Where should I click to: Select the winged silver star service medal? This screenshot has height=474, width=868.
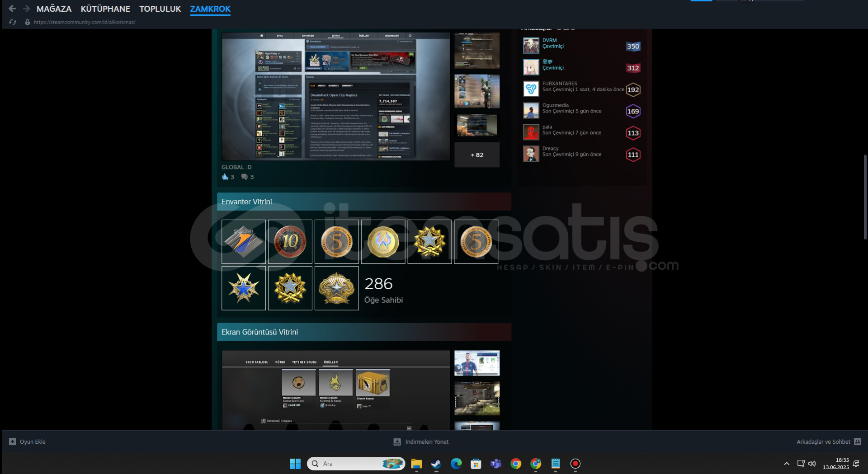point(337,288)
